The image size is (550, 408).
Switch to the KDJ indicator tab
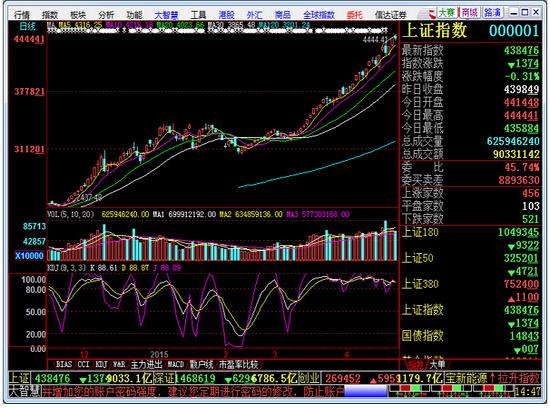pyautogui.click(x=101, y=364)
